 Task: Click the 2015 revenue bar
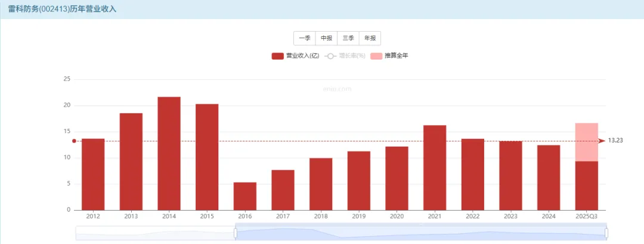(x=207, y=157)
